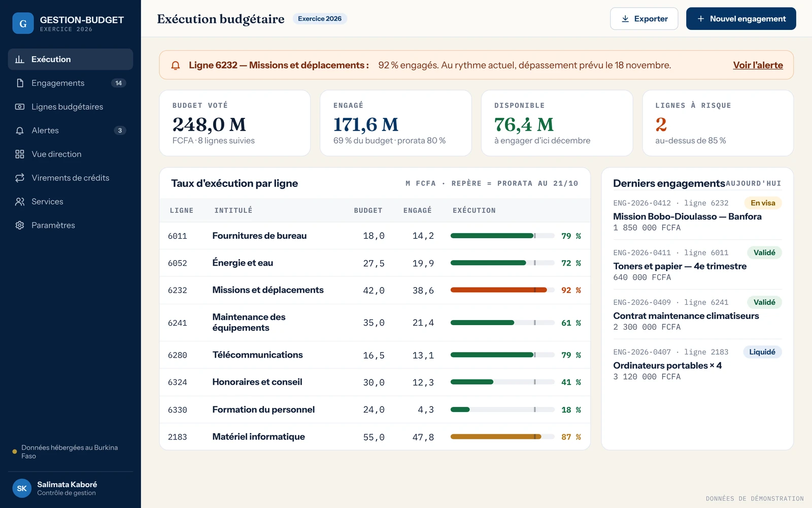Open Mission Bobo-Dioulasso — Banfora engagement
The width and height of the screenshot is (812, 508).
tap(687, 216)
